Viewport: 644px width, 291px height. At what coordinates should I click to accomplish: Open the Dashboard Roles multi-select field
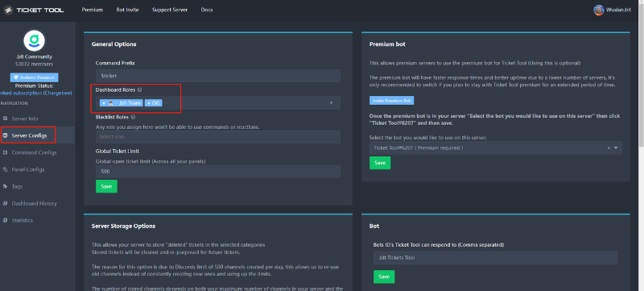pos(217,102)
